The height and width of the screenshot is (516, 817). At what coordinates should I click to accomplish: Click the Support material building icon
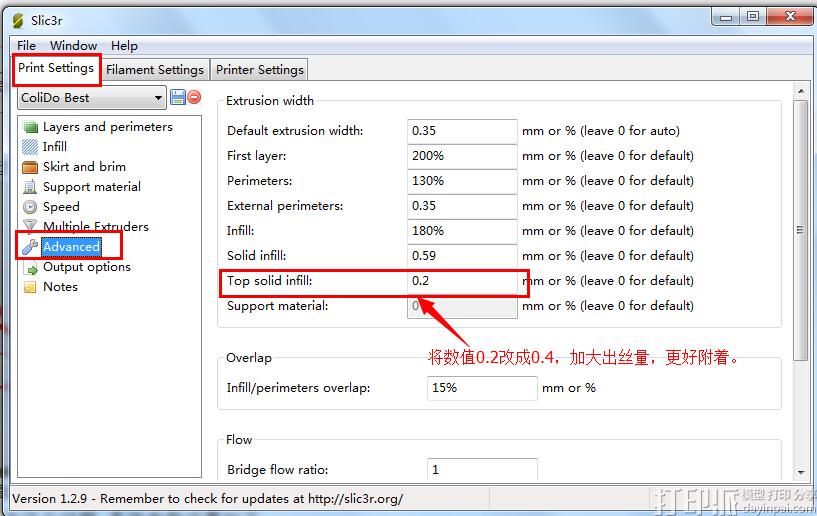30,187
